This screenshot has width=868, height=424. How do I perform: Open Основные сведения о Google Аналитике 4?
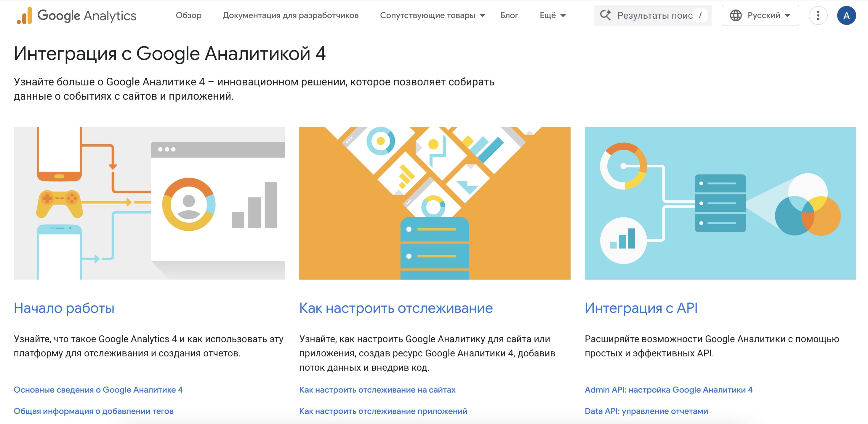(x=98, y=390)
